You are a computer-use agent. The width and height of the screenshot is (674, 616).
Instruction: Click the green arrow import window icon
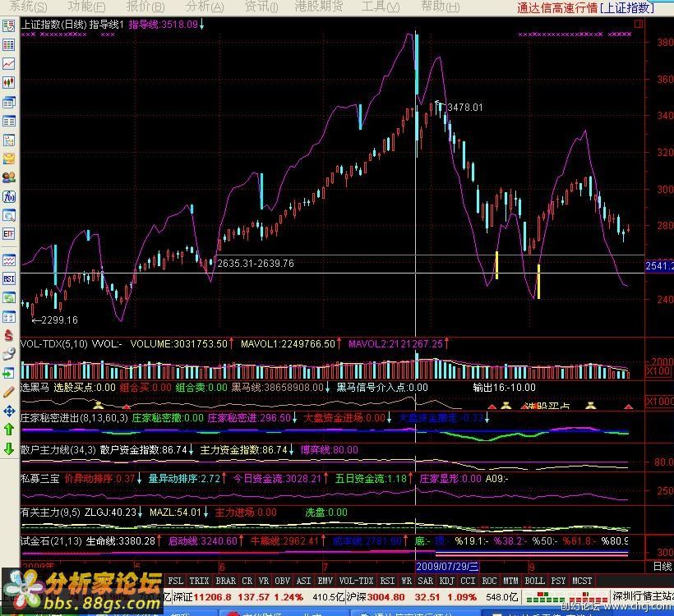pyautogui.click(x=8, y=373)
